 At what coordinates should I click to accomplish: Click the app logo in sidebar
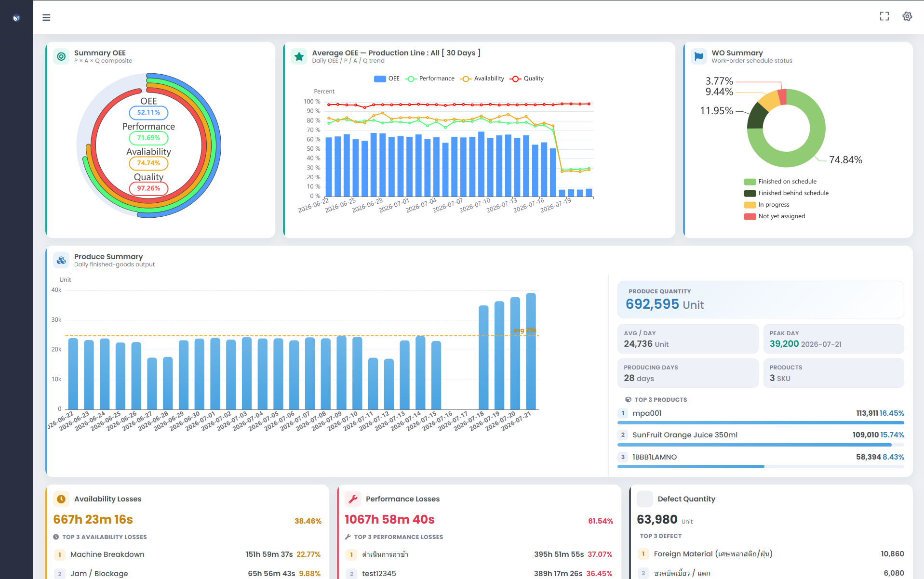16,18
